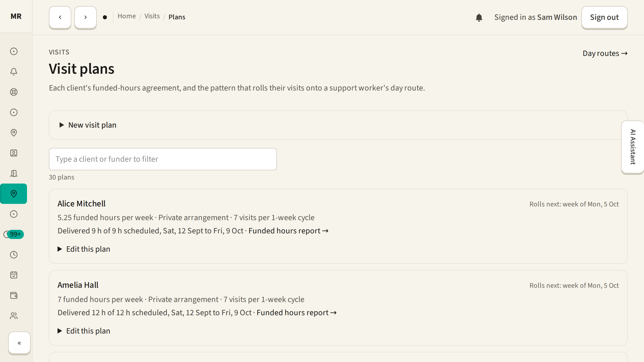Open Alice Mitchell's Funded hours report
Viewport: 644px width, 362px height.
tap(288, 231)
